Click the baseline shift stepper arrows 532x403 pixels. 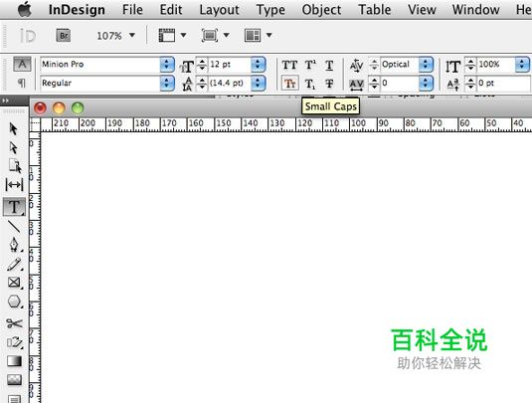coord(470,84)
